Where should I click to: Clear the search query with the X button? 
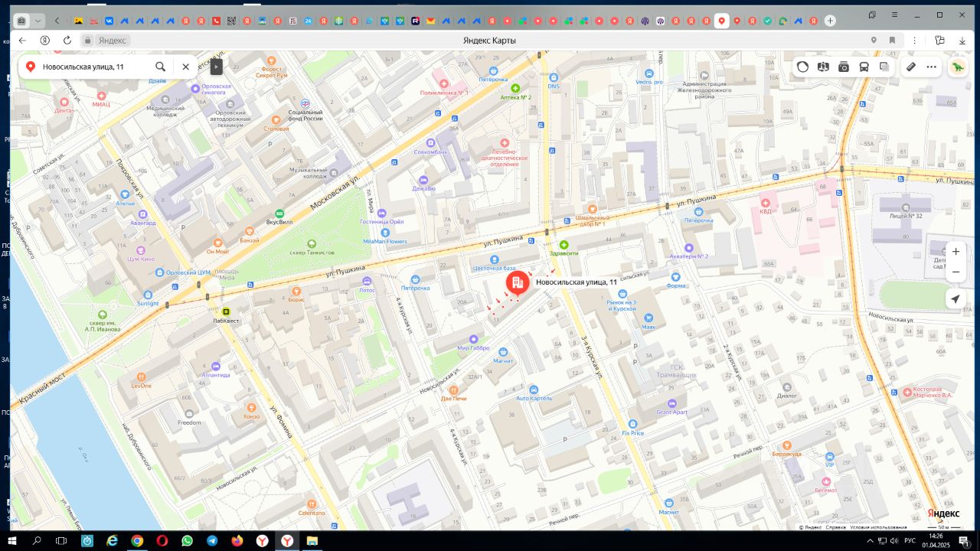[x=185, y=67]
